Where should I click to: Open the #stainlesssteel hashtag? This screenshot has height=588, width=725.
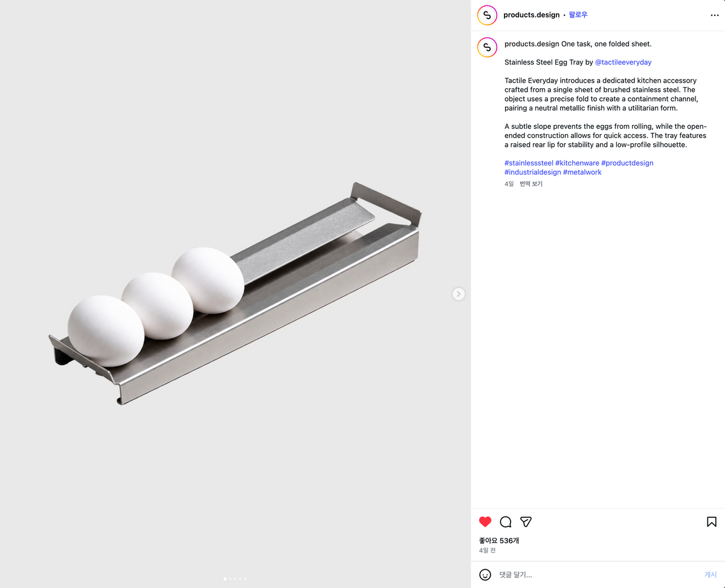(x=529, y=163)
